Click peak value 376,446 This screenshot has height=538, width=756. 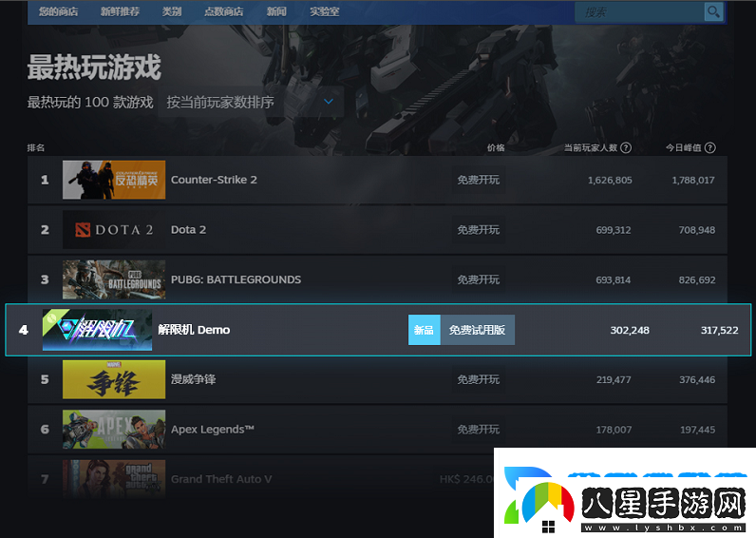pos(697,379)
